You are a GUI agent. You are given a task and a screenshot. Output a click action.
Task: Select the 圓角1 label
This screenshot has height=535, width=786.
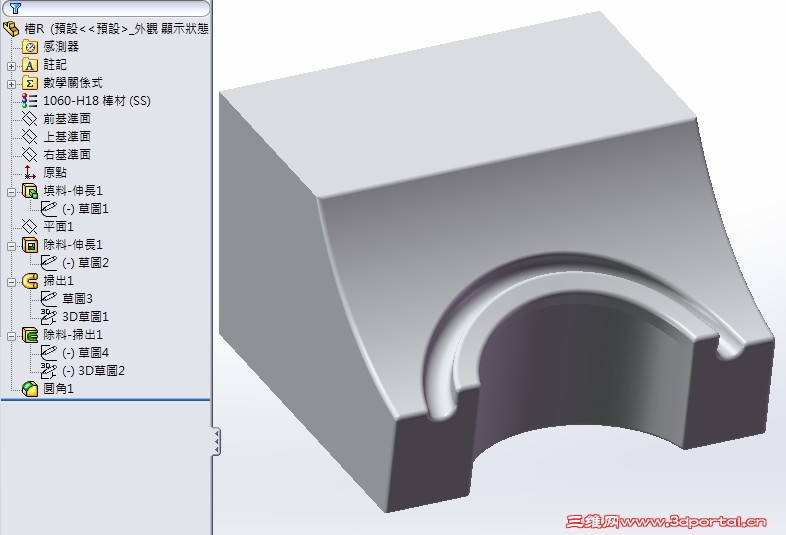point(58,389)
